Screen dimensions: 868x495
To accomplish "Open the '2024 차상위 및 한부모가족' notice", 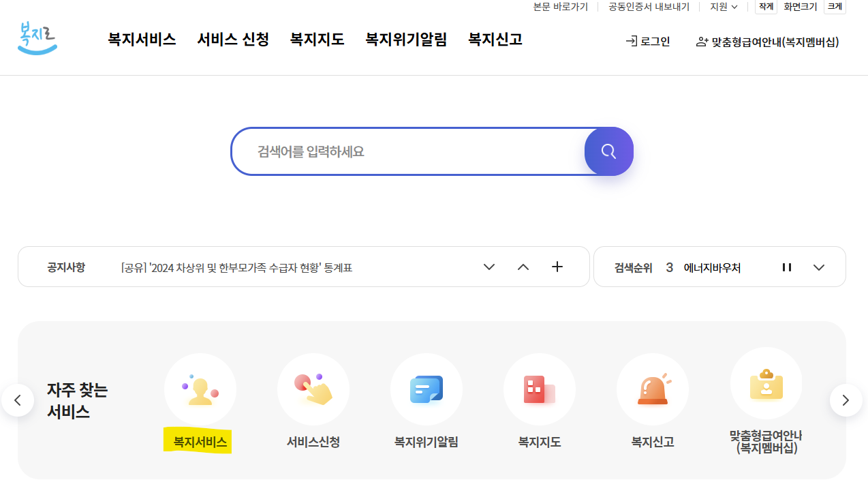I will pyautogui.click(x=236, y=268).
